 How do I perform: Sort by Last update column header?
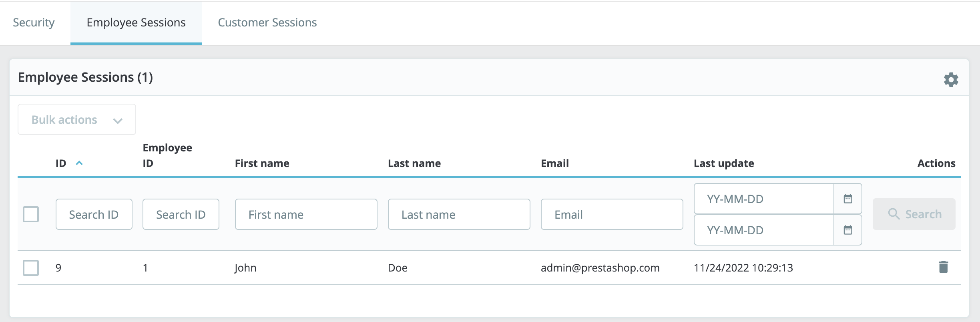pos(723,163)
